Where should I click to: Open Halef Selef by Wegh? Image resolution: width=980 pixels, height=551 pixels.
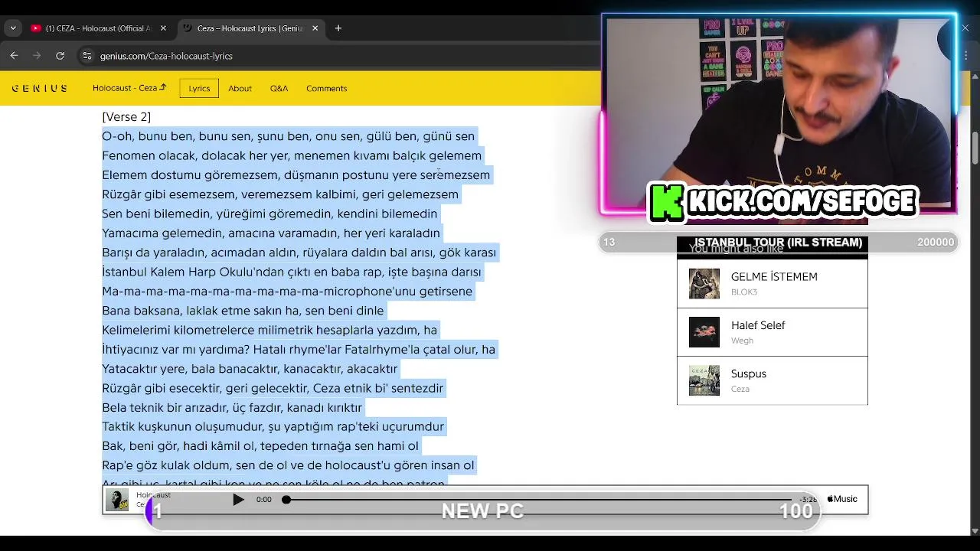click(x=773, y=332)
